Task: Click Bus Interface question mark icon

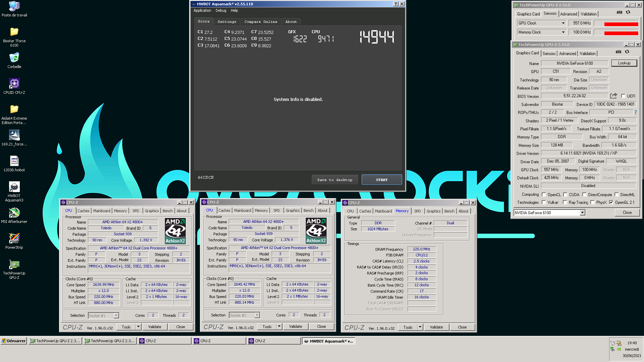Action: click(635, 112)
